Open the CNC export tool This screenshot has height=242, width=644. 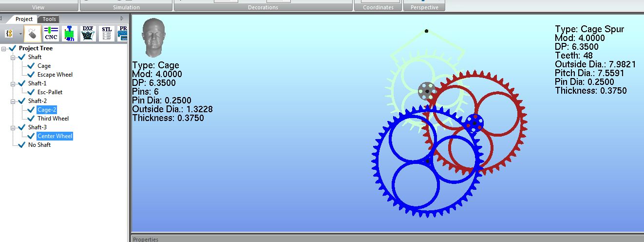[51, 34]
